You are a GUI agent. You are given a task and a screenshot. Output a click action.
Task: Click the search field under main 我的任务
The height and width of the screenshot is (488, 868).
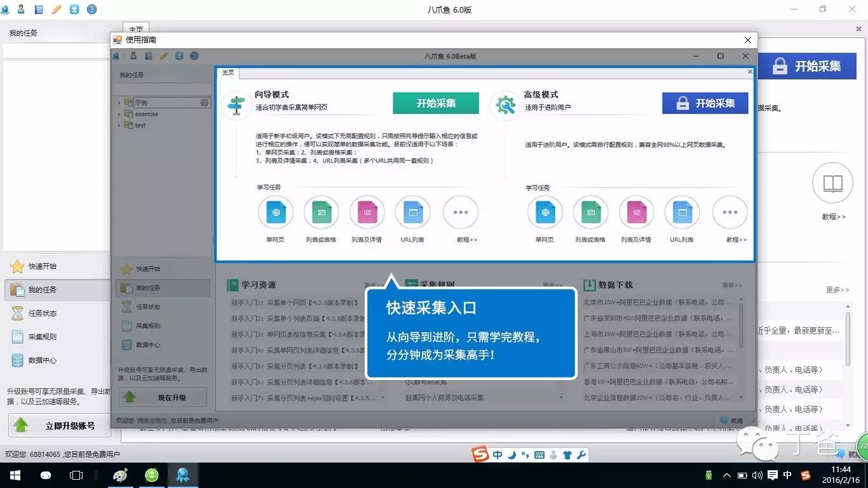(x=56, y=51)
